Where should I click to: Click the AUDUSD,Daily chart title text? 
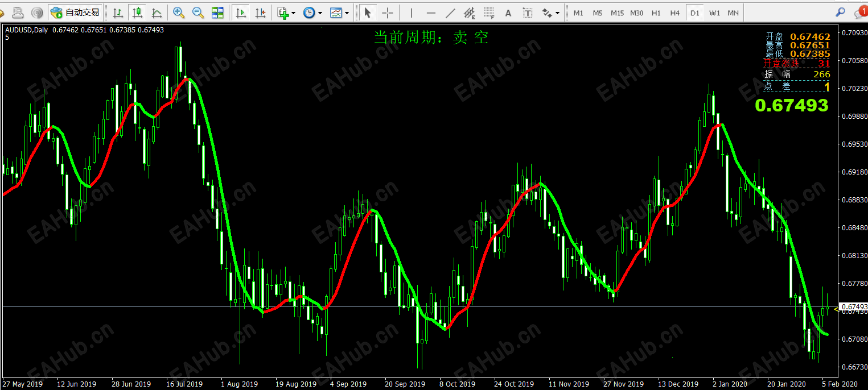[26, 30]
